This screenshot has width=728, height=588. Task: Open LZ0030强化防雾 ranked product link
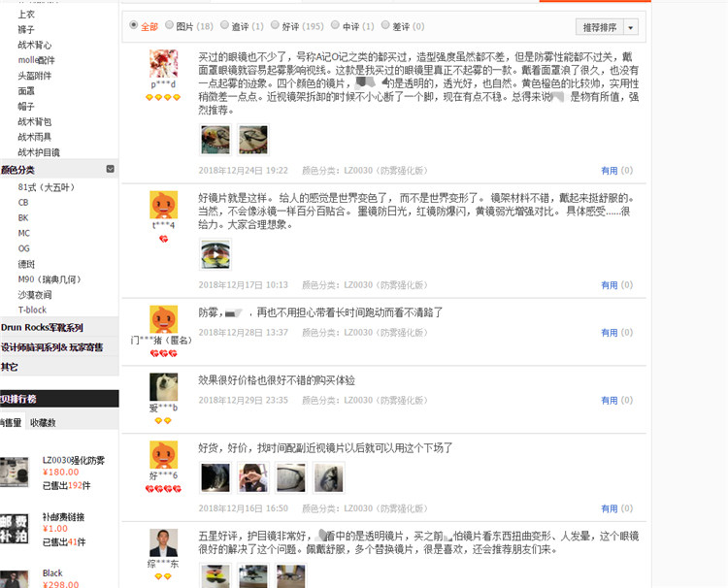click(74, 460)
